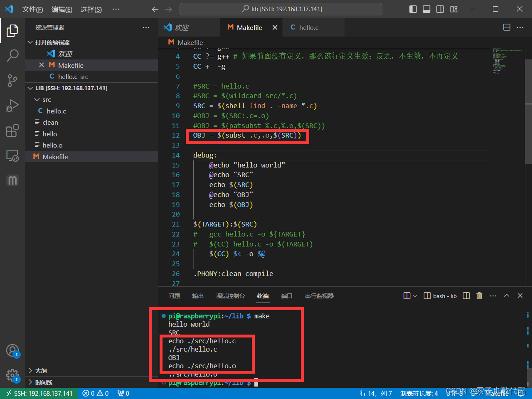Open the overflow menu ellipsis in the menu bar
The image size is (532, 399).
pyautogui.click(x=116, y=9)
